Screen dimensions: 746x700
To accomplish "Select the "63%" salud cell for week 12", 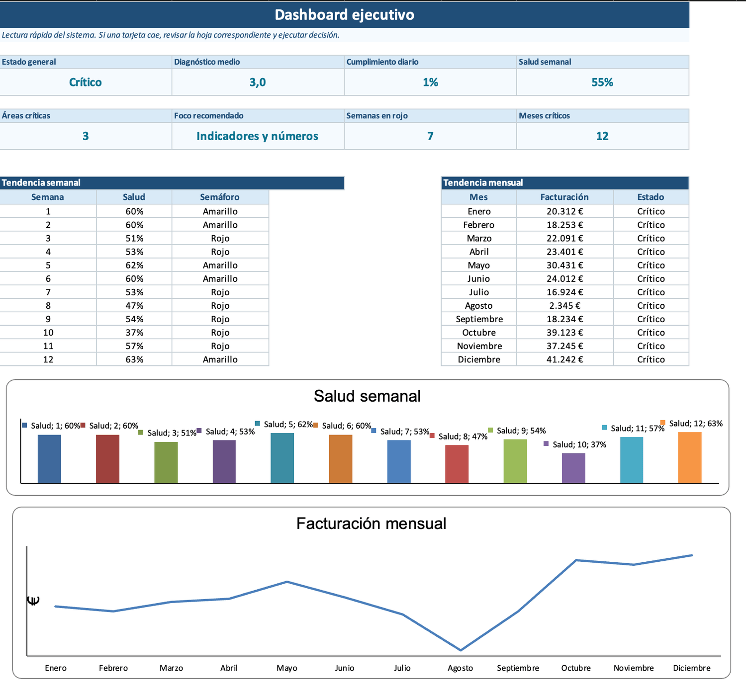I will (134, 359).
